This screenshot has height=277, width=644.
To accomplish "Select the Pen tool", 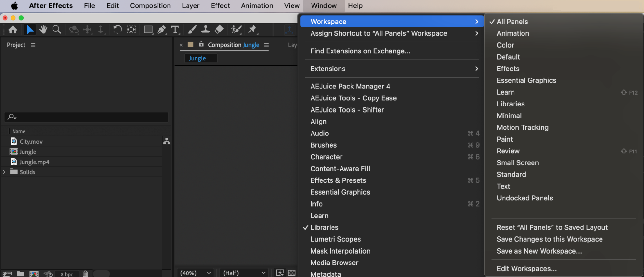I will coord(162,30).
